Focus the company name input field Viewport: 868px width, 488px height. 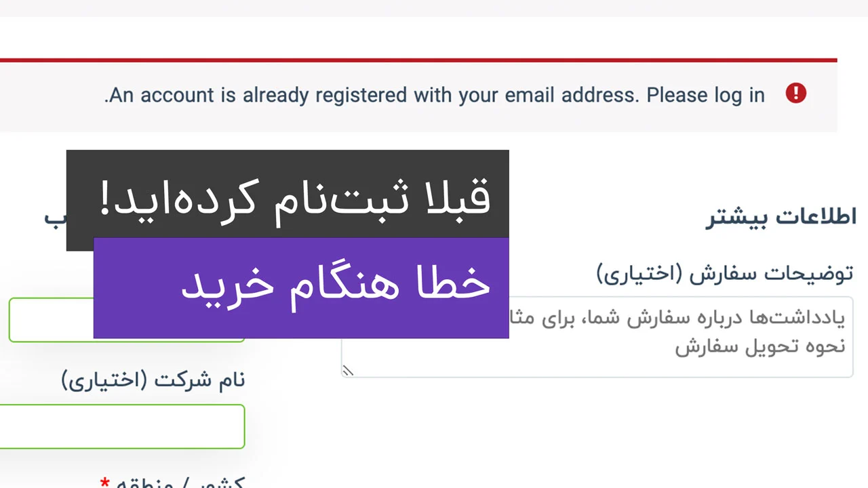[x=122, y=426]
